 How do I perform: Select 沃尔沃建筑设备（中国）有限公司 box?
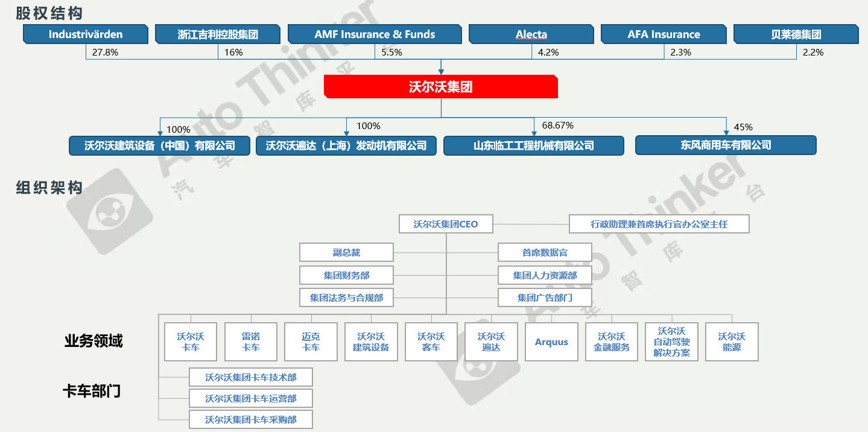point(159,145)
